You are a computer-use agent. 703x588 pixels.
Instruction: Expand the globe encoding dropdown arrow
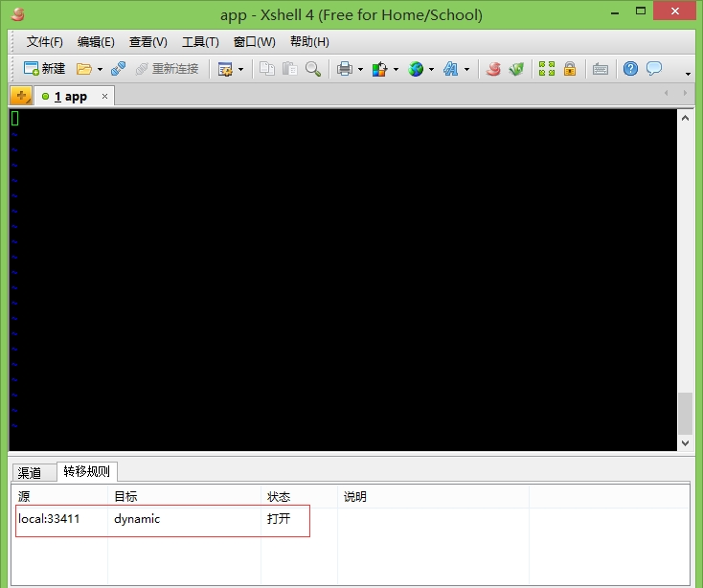click(431, 69)
